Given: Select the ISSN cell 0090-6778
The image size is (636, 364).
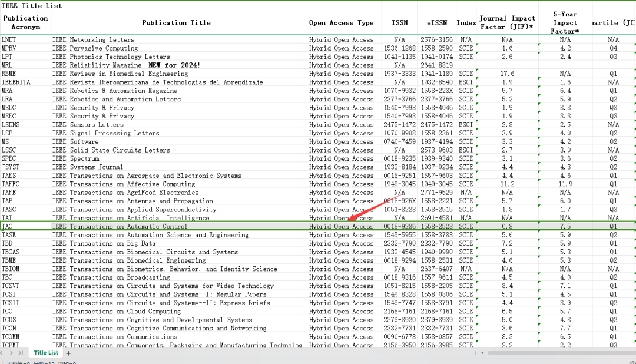Looking at the screenshot, I should point(399,337).
